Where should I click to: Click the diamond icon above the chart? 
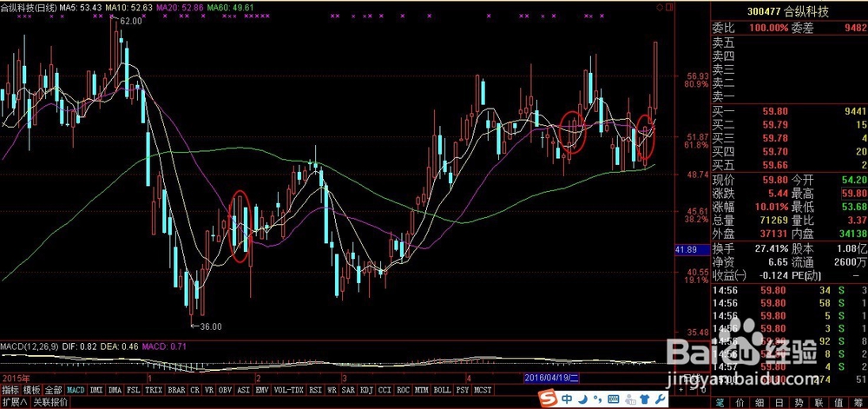(x=660, y=7)
